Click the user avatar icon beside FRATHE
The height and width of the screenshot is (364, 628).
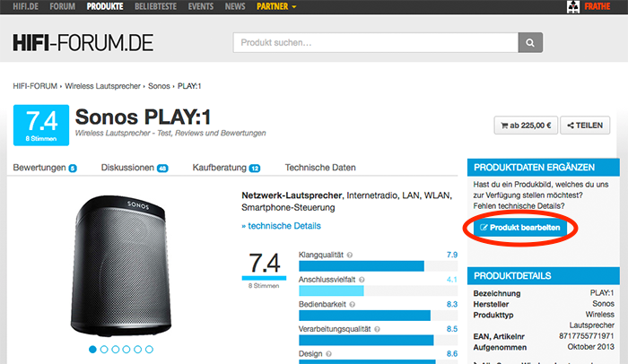574,6
